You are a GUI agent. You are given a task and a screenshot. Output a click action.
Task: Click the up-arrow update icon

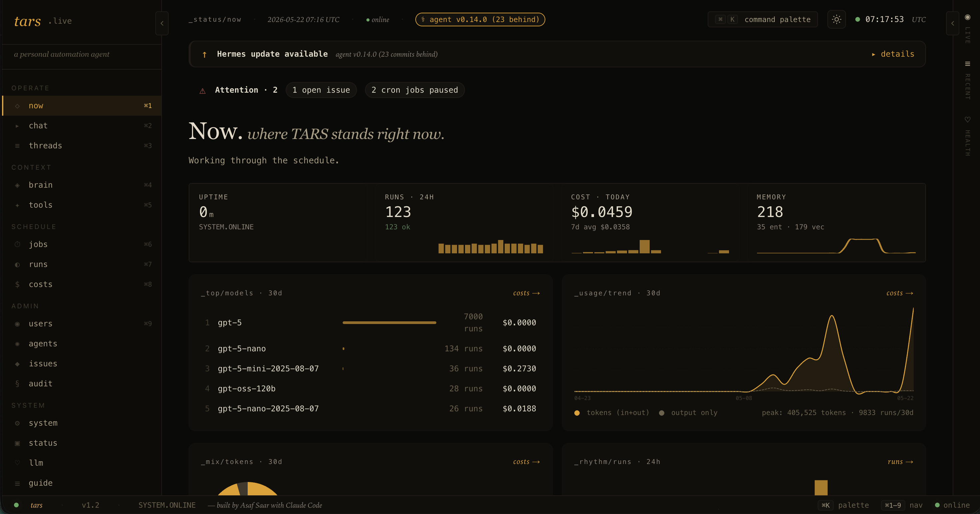point(204,54)
